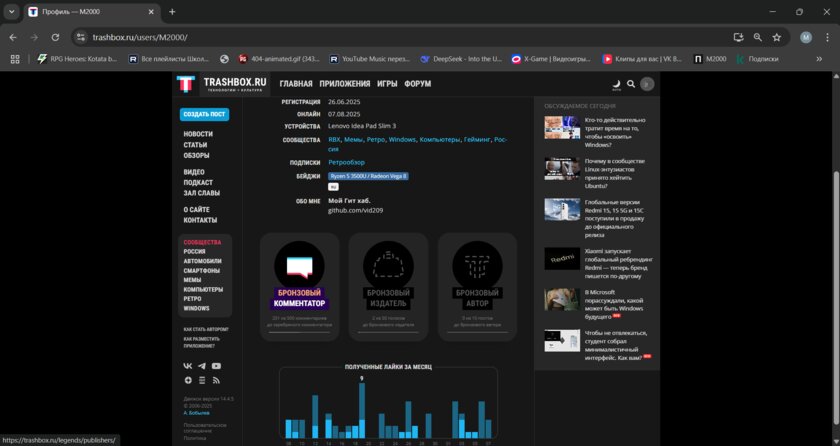
Task: Open the Ретрообзор subscription link
Action: click(347, 162)
